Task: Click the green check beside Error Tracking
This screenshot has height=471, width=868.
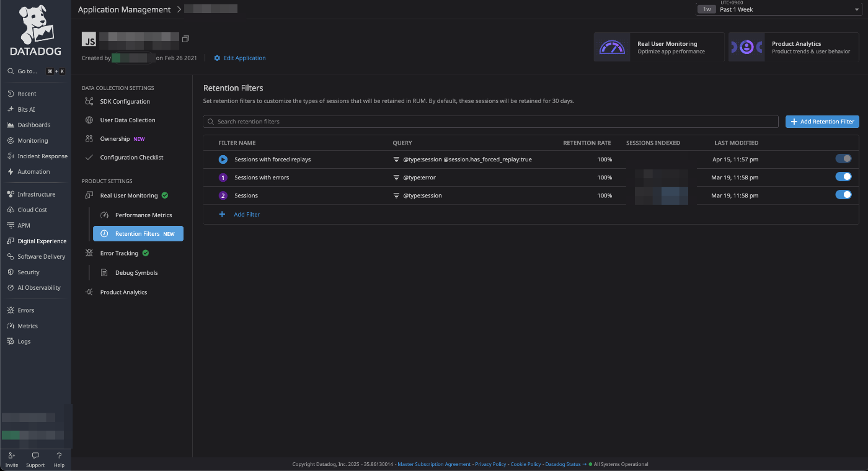Action: (146, 253)
